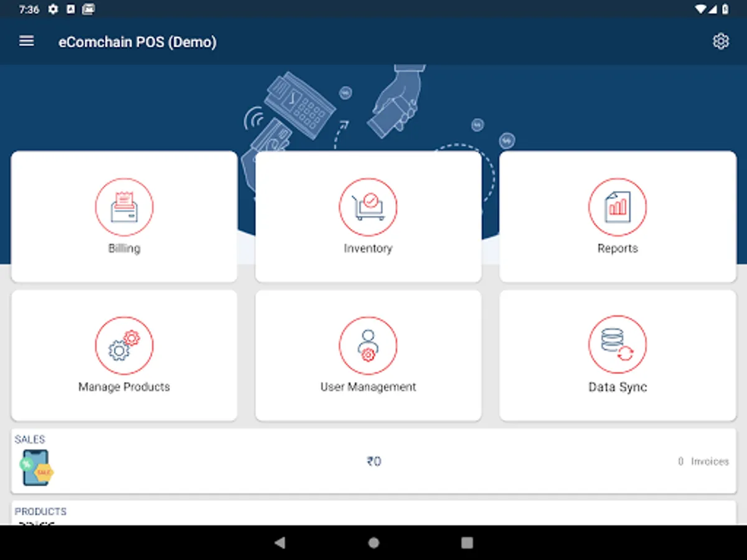Open the Reports chart icon
Screen dimensions: 747x560
(618, 207)
